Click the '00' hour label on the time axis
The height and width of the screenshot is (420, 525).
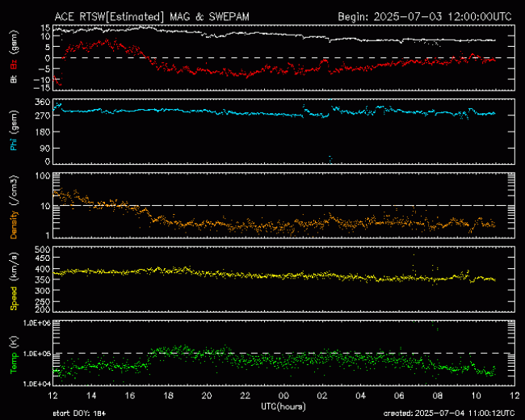click(x=283, y=396)
